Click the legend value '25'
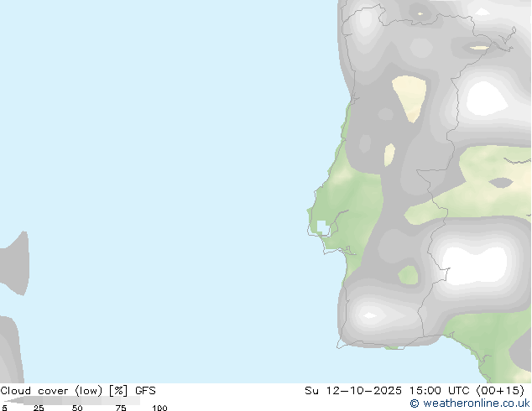The width and height of the screenshot is (532, 411). 39,408
